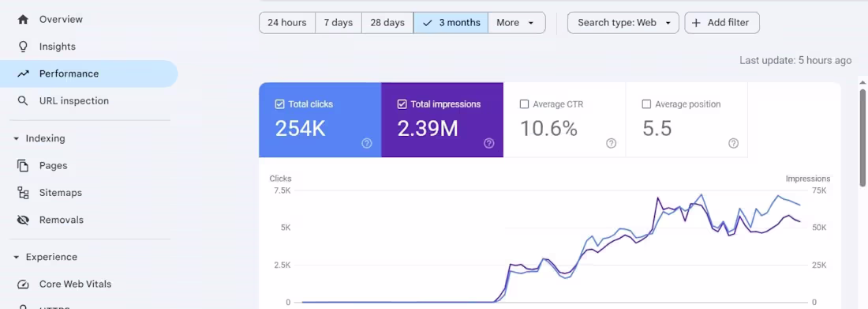Viewport: 868px width, 309px height.
Task: Enable the Average position checkbox
Action: [646, 104]
